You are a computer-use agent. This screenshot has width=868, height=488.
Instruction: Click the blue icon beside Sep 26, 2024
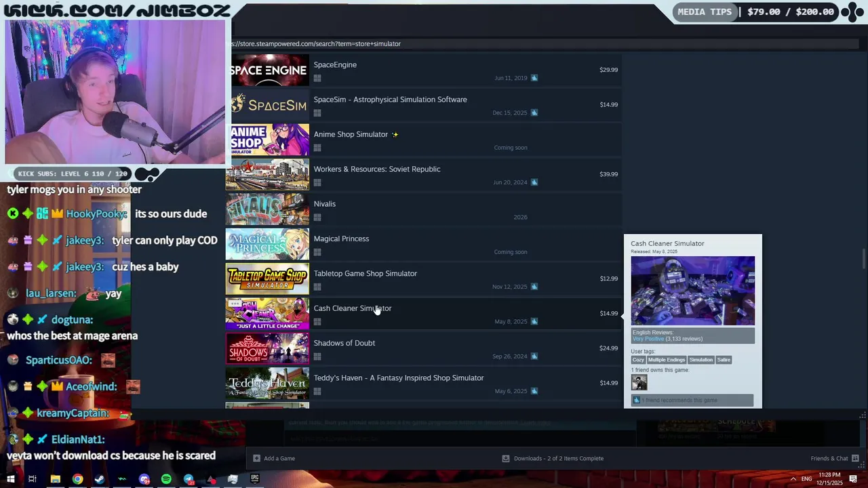click(534, 356)
